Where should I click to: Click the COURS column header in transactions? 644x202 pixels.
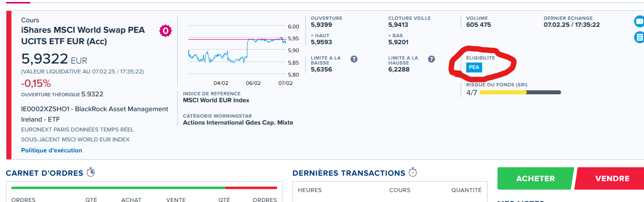pos(400,190)
